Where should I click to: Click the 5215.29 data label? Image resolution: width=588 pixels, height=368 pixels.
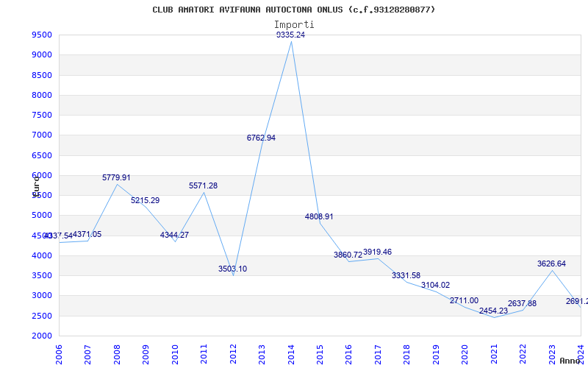[145, 200]
